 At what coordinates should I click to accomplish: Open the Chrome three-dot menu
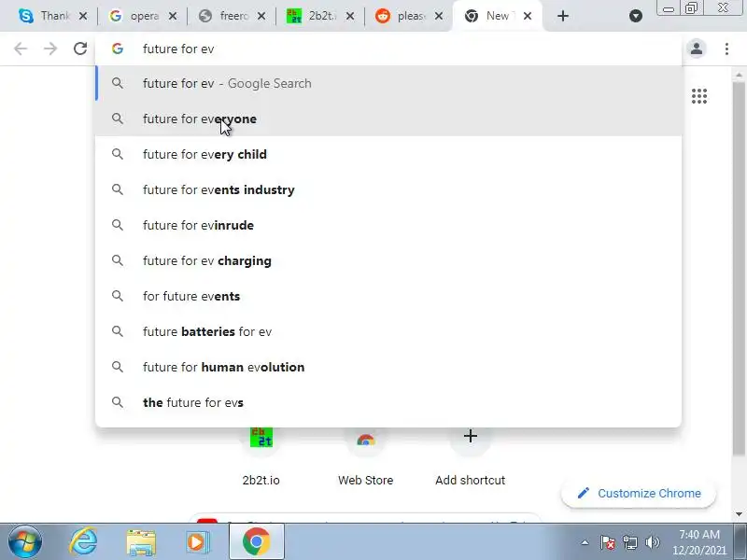coord(726,49)
